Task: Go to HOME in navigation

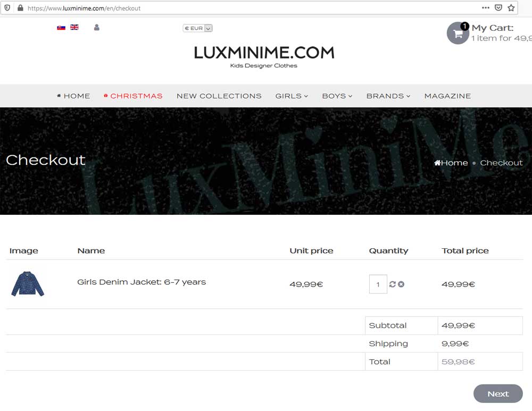Action: (x=73, y=96)
